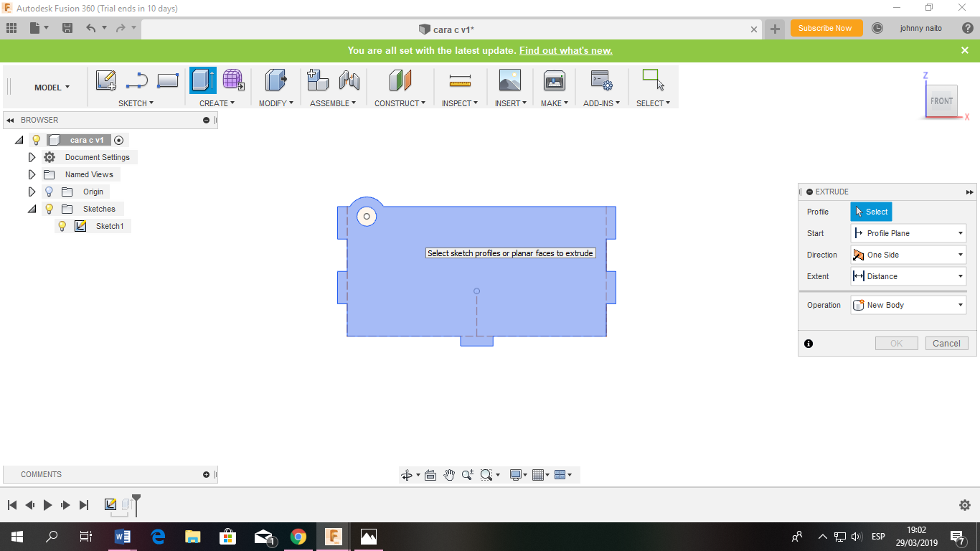
Task: Select the Rectangle sketch tool icon
Action: pos(168,80)
